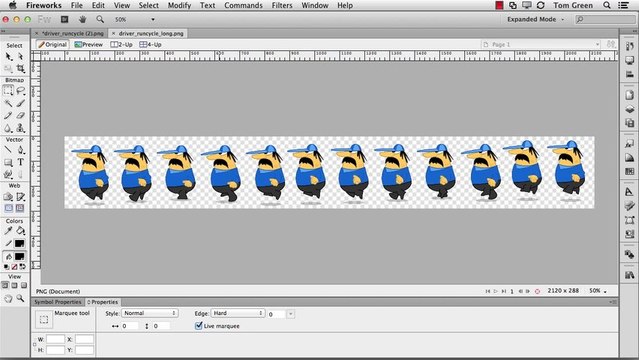Select the Text tool
Viewport: 639px width, 360px height.
20,162
